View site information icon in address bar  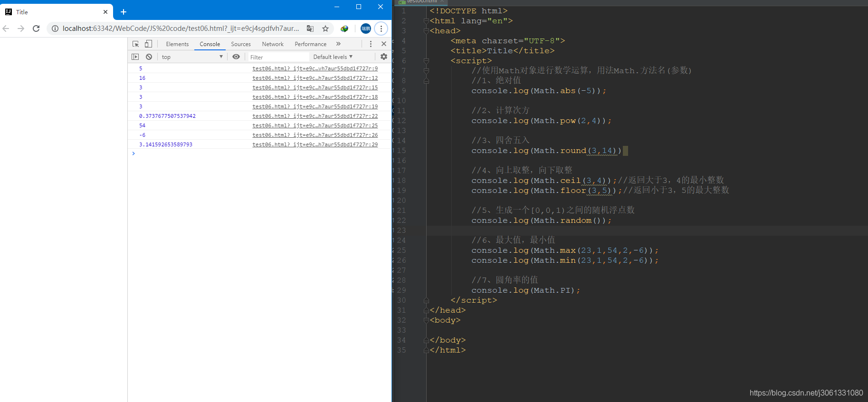(55, 29)
